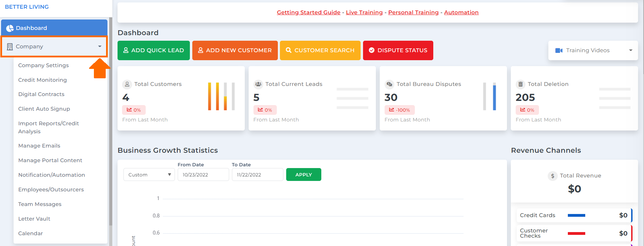Open the Dashboard menu item
The height and width of the screenshot is (246, 644).
54,28
